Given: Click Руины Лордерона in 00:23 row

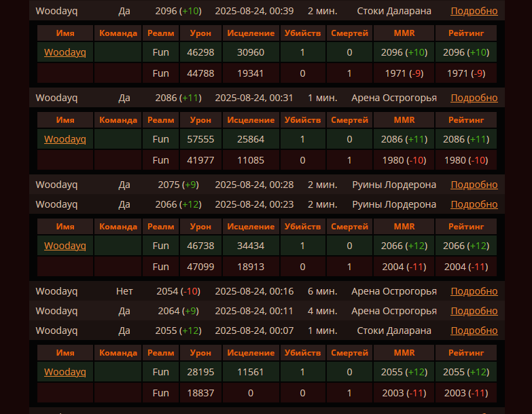Looking at the screenshot, I should (x=394, y=204).
